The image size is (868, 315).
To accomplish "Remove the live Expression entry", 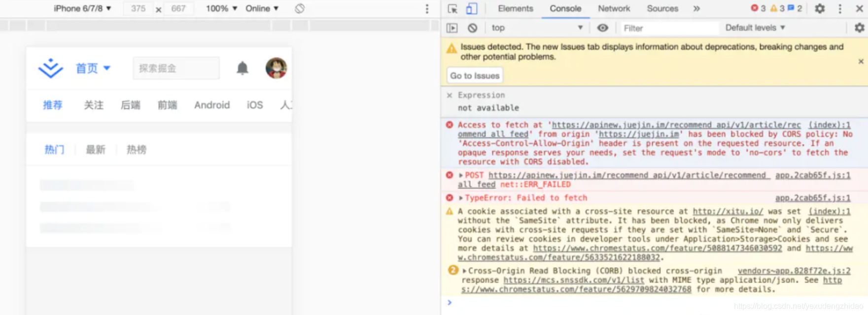I will pos(449,95).
